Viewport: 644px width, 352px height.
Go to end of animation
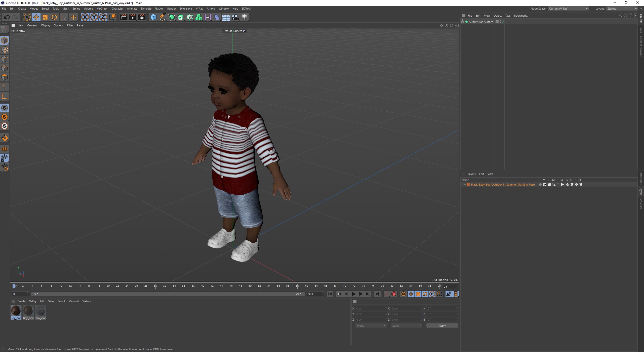pos(377,294)
